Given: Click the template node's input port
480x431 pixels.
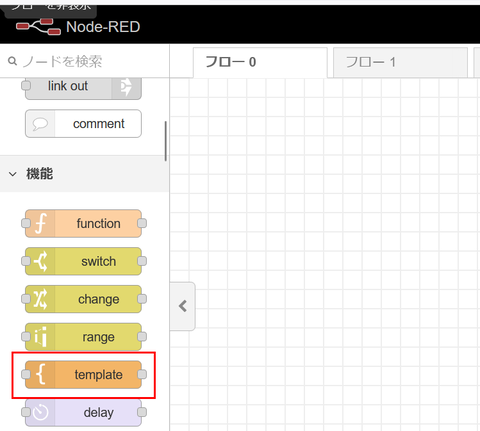Looking at the screenshot, I should (26, 374).
